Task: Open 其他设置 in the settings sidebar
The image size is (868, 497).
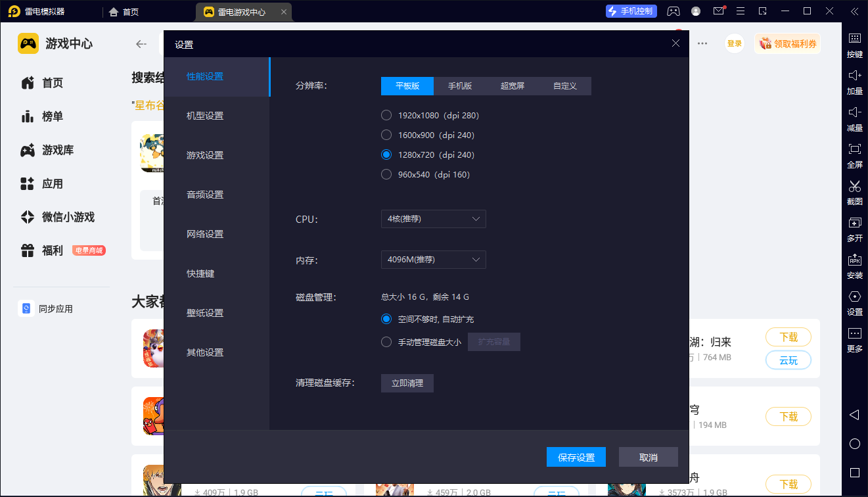Action: tap(217, 352)
